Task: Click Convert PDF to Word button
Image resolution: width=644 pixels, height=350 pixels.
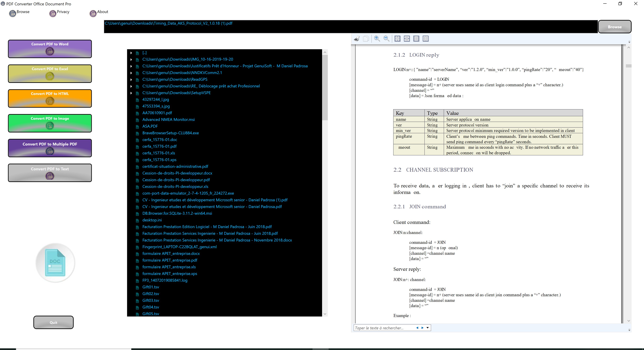Action: click(x=50, y=49)
